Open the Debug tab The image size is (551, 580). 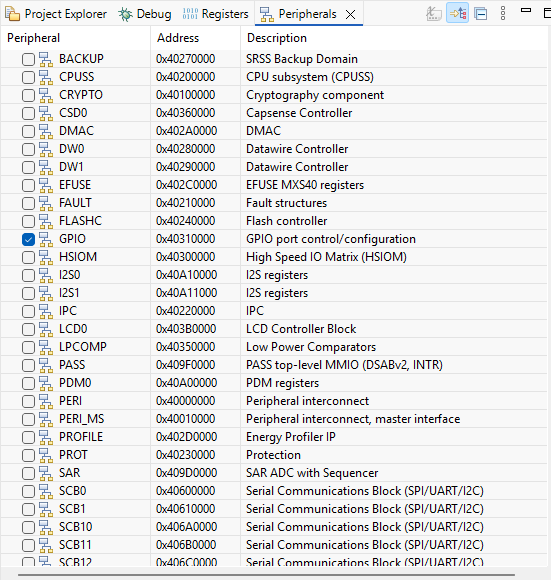pos(145,14)
